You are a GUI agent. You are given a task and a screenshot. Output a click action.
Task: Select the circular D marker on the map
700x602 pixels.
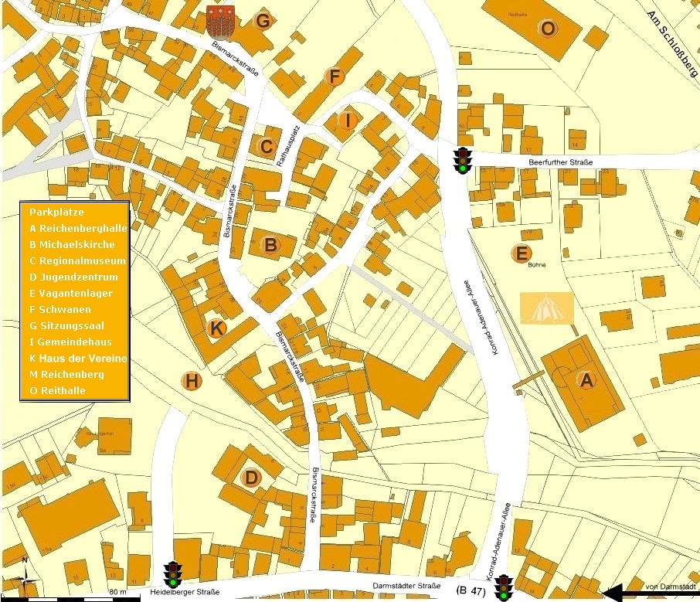pos(250,478)
